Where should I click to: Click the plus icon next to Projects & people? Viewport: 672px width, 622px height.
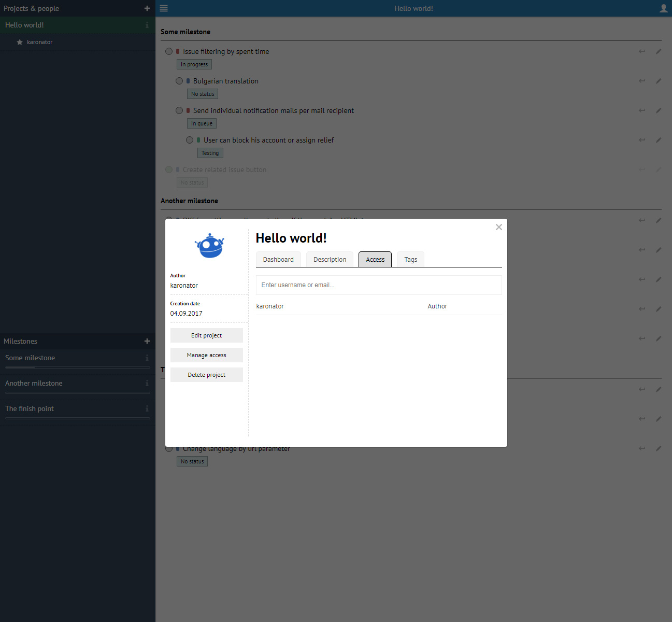point(147,8)
